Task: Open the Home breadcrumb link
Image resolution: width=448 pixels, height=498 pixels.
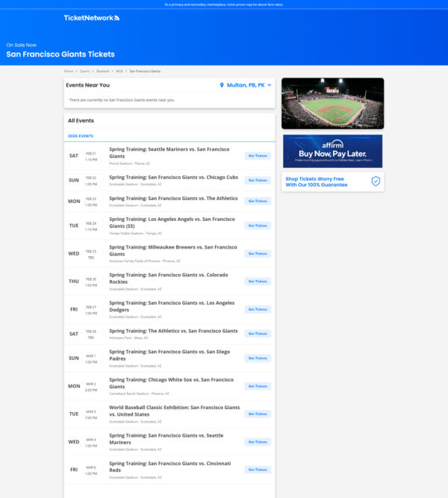Action: pos(68,71)
